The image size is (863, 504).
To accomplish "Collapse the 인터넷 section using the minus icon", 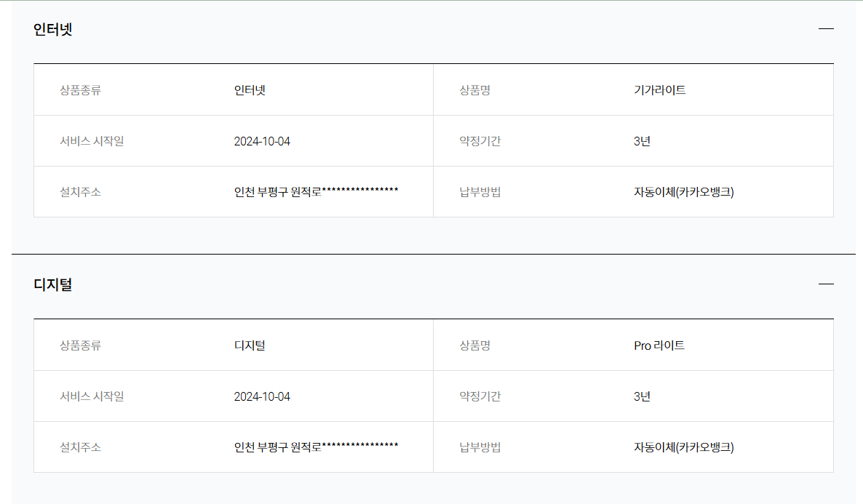I will click(x=826, y=28).
